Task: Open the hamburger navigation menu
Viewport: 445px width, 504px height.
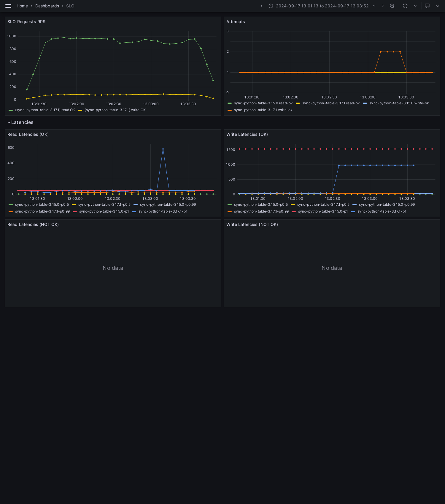Action: point(8,6)
